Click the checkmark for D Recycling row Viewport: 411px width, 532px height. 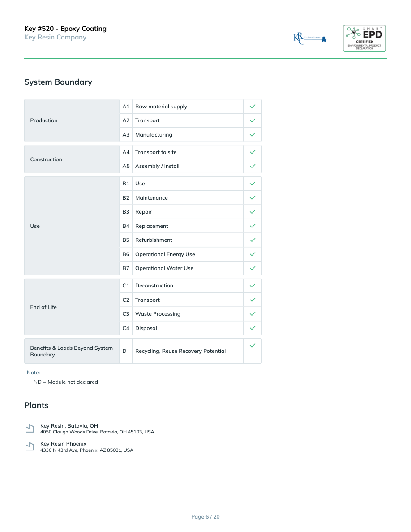(253, 345)
